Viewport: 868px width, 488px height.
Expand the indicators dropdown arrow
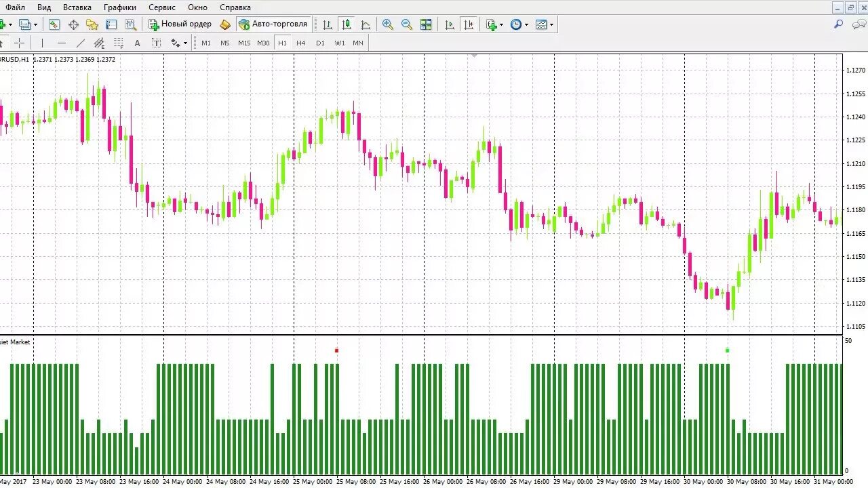click(502, 24)
